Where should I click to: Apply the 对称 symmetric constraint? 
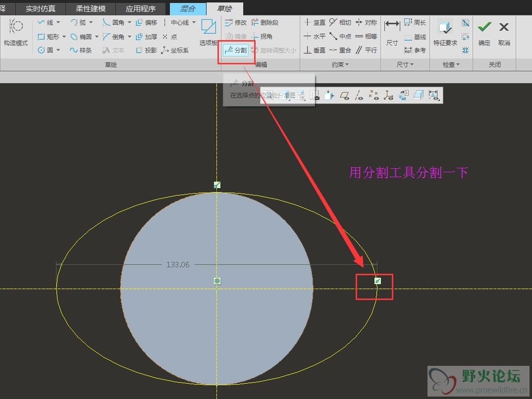366,22
